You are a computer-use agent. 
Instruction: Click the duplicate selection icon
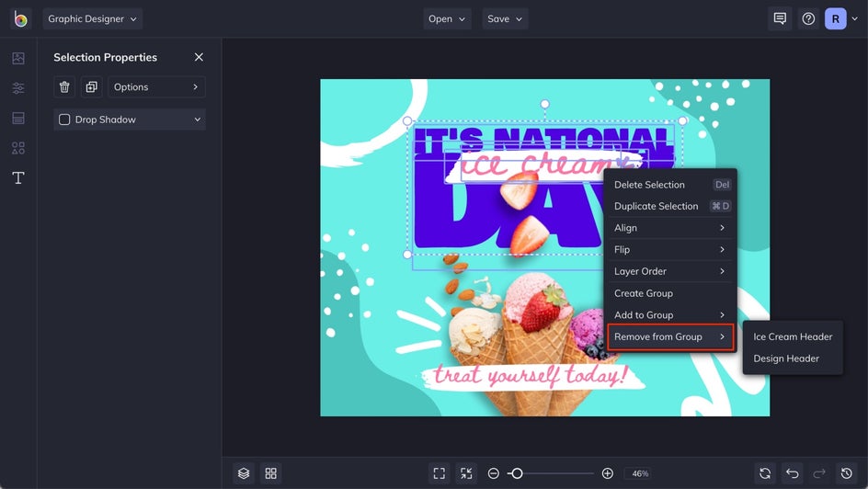(x=91, y=86)
